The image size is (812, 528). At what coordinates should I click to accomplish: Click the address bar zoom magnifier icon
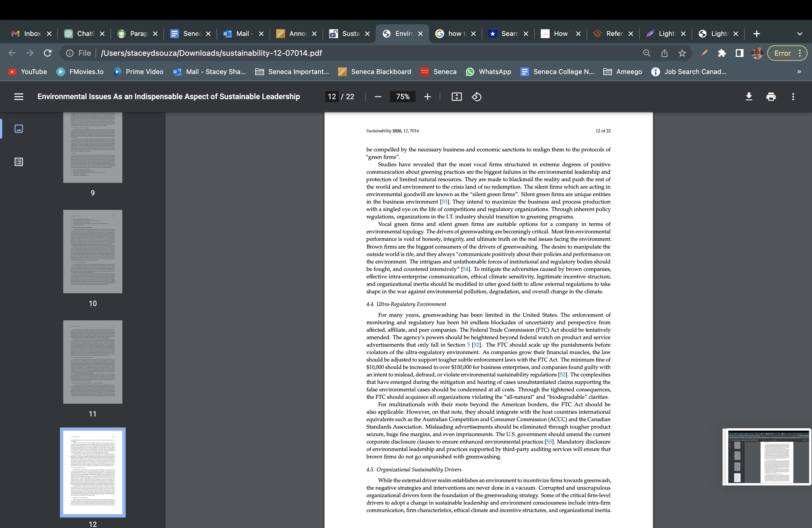647,53
